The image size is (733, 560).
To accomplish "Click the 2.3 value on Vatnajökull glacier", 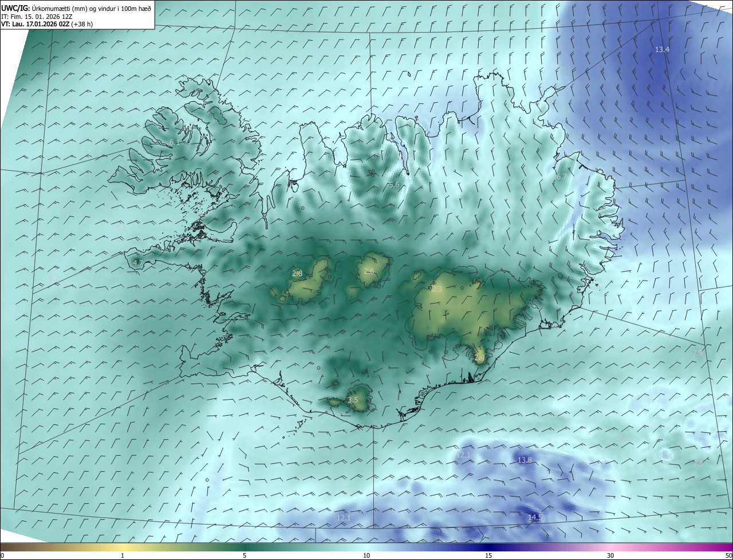I will coord(436,289).
